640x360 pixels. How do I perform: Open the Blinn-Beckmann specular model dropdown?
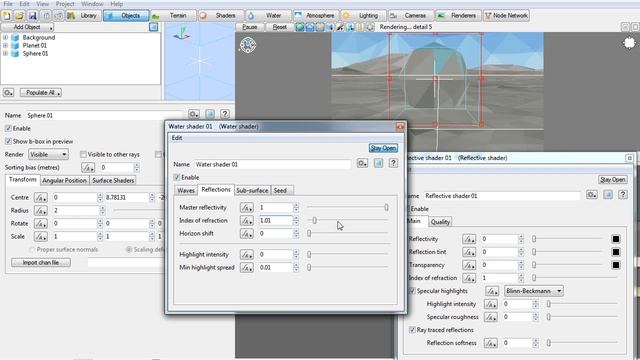click(534, 291)
